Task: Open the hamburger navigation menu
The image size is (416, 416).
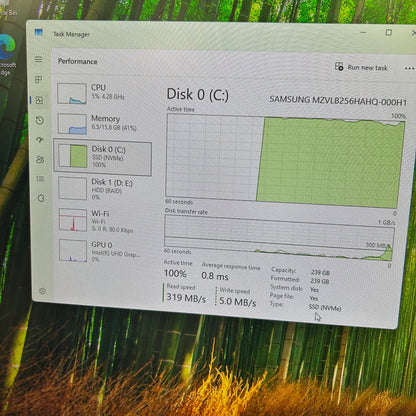Action: tap(38, 59)
